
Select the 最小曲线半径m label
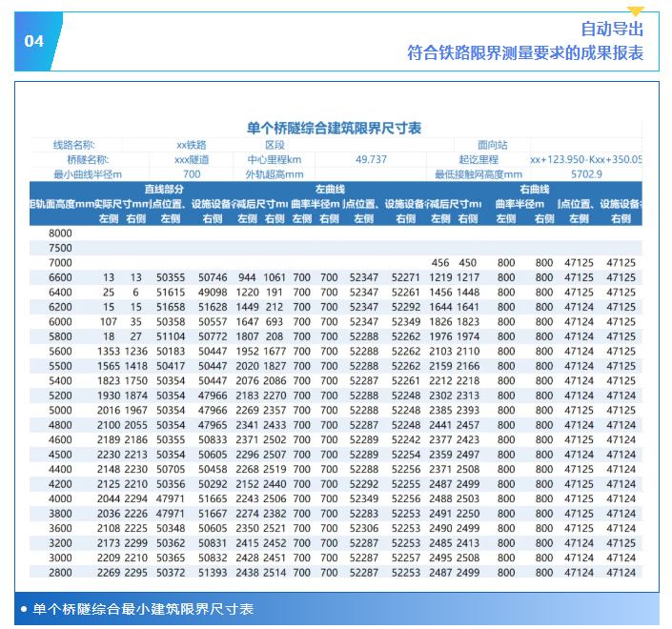tap(88, 174)
